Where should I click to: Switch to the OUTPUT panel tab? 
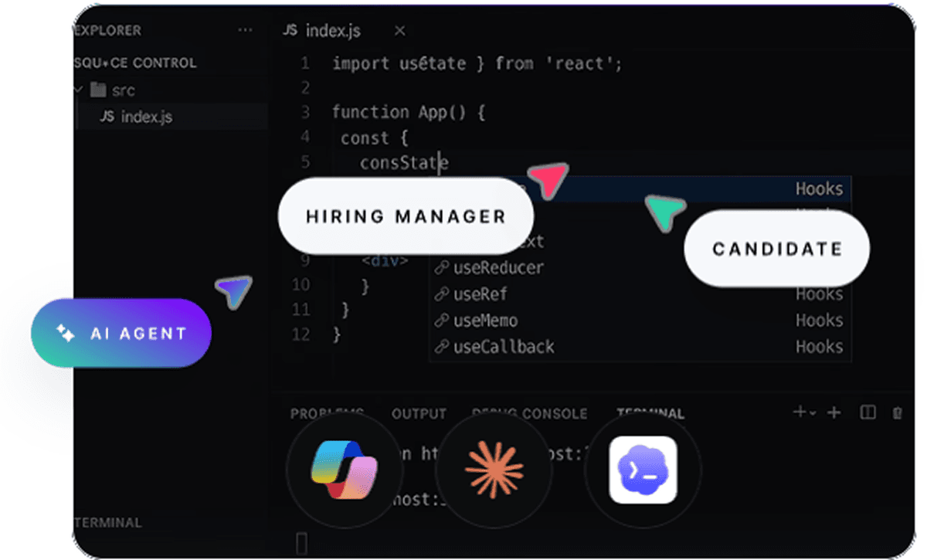click(418, 413)
